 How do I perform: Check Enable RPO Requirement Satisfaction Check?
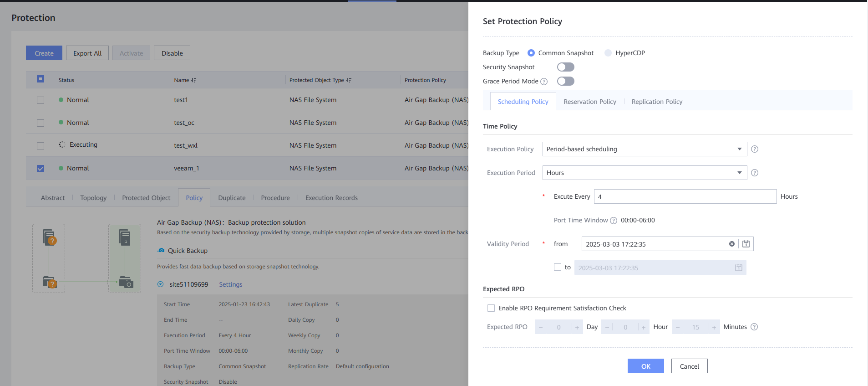[491, 308]
